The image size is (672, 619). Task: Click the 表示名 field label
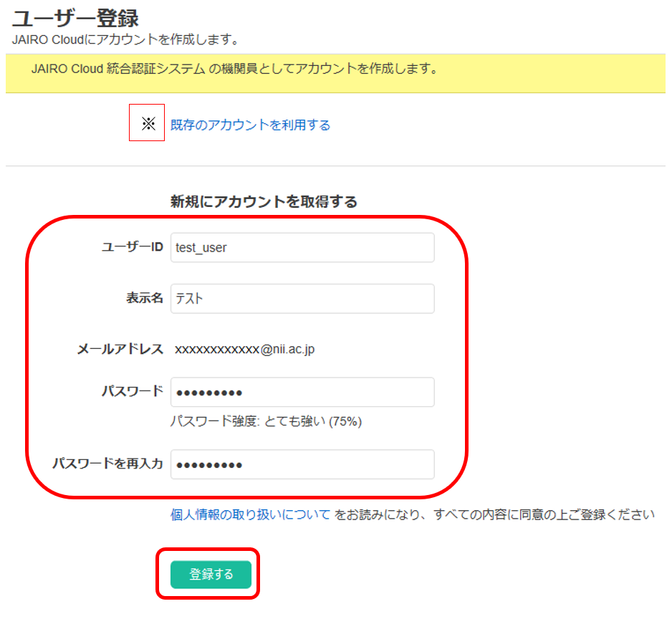[x=145, y=299]
